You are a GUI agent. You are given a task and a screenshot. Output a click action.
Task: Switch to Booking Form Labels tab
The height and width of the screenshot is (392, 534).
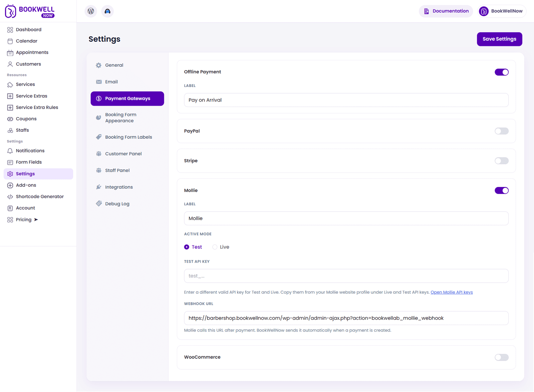click(x=127, y=137)
